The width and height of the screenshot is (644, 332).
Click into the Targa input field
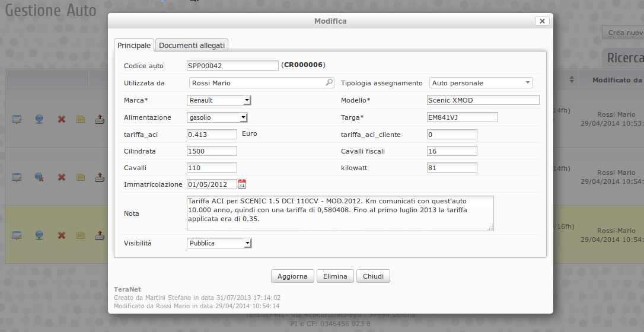click(462, 117)
